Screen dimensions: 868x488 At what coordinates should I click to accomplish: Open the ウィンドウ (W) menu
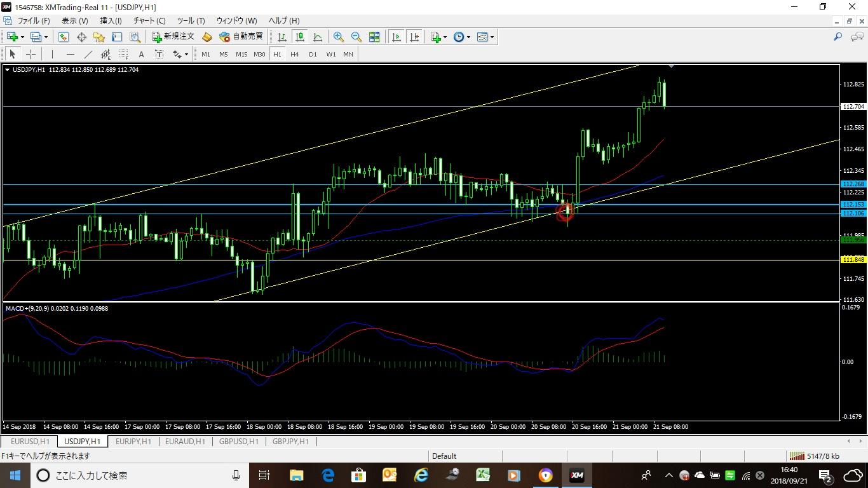click(x=236, y=21)
